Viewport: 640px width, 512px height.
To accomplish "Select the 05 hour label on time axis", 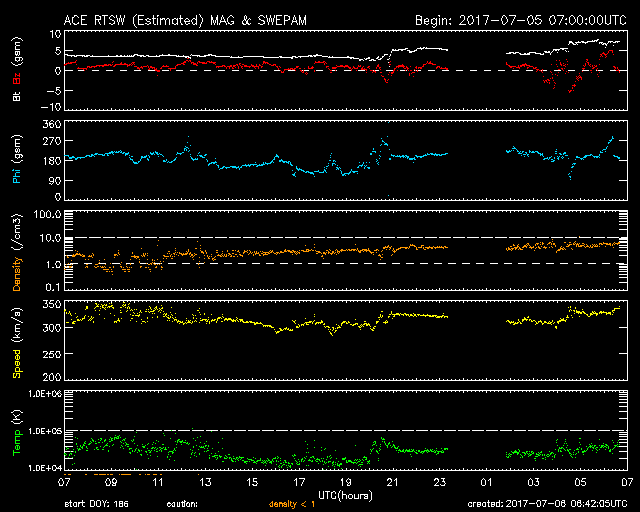I will click(580, 483).
